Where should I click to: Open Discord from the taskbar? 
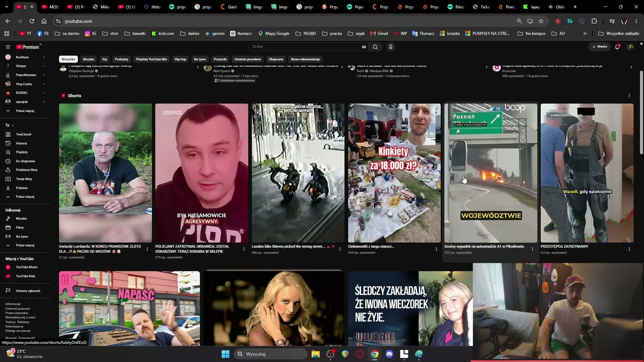pos(389,354)
